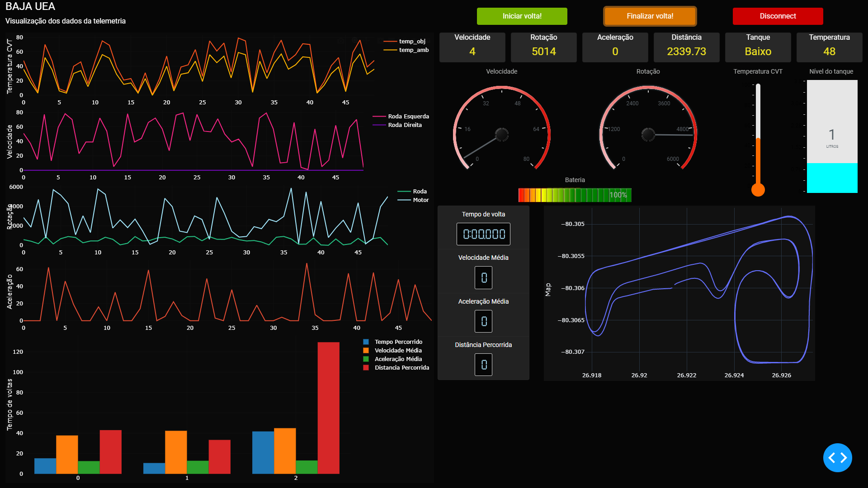
Task: Click the Finalizar volta! button
Action: click(x=650, y=16)
